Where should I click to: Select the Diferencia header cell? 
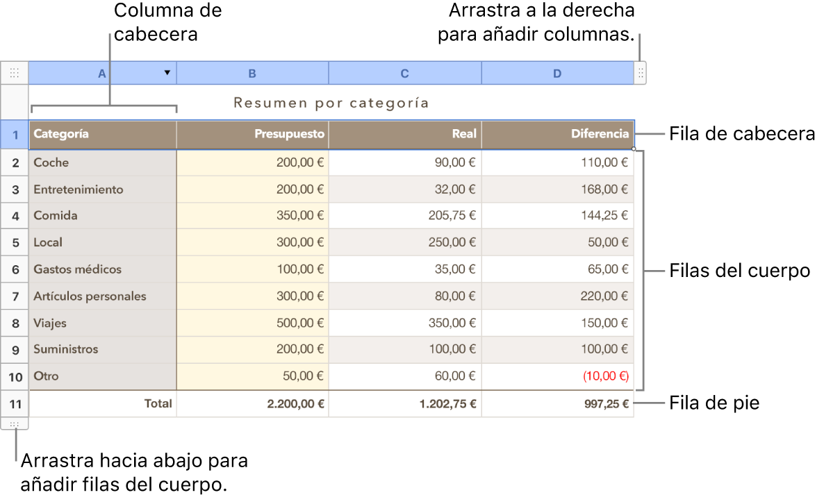coord(557,134)
